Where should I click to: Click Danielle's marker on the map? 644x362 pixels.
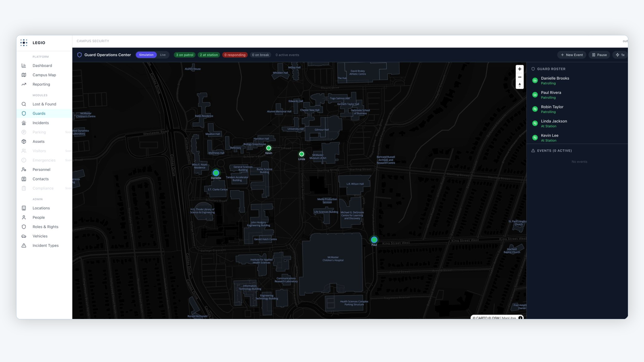coord(216,173)
